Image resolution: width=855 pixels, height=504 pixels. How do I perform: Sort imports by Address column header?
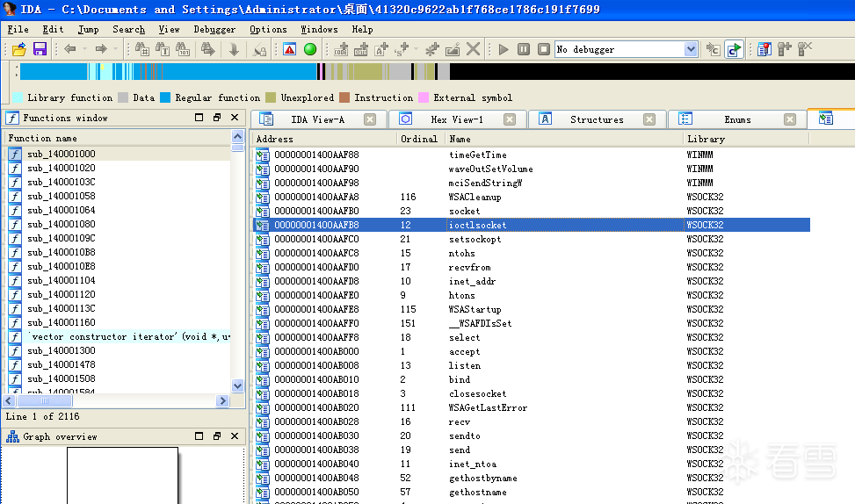tap(324, 139)
